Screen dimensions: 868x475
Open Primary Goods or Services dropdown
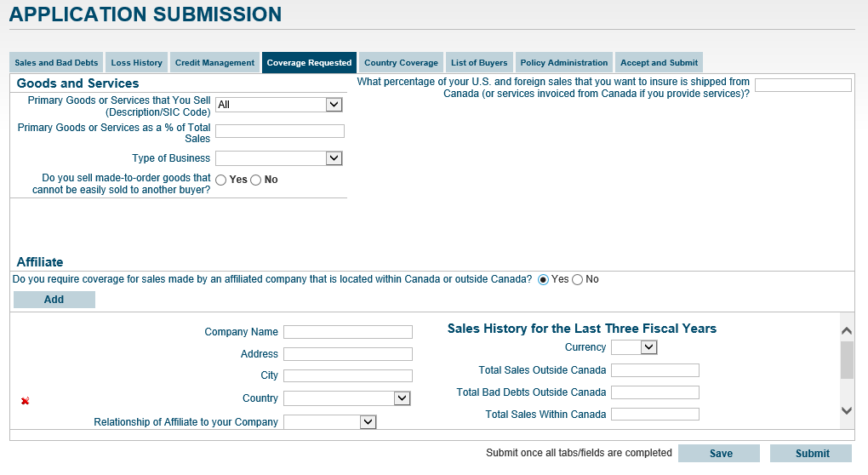click(279, 105)
